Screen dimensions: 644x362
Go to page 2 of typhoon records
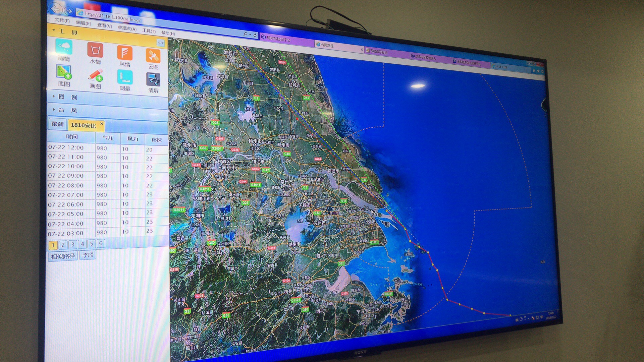pos(63,245)
